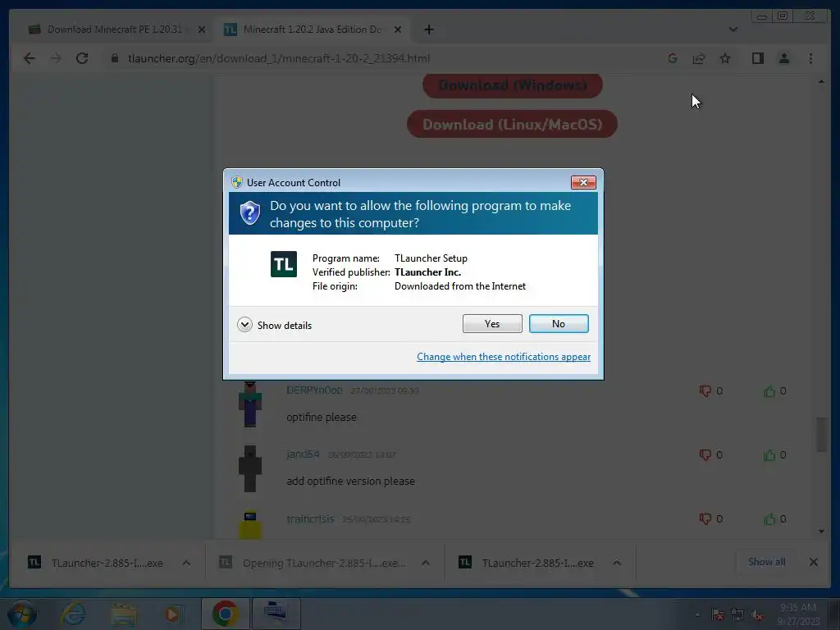Show hidden tray icons arrow
This screenshot has height=630, width=840.
pyautogui.click(x=697, y=614)
